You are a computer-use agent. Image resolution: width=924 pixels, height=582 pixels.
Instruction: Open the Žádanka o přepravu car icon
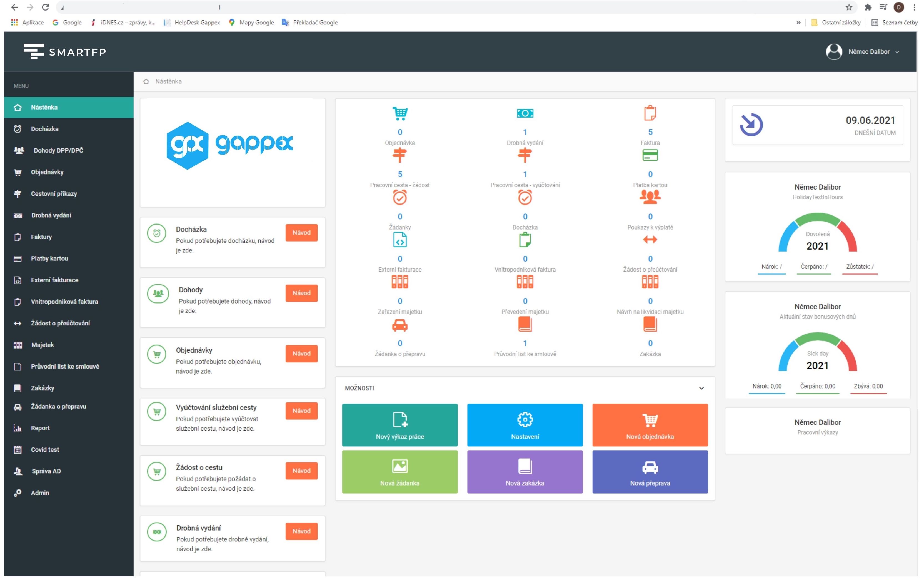coord(400,325)
